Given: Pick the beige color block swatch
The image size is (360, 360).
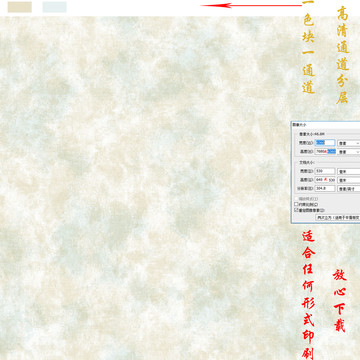Looking at the screenshot, I should pos(20,7).
